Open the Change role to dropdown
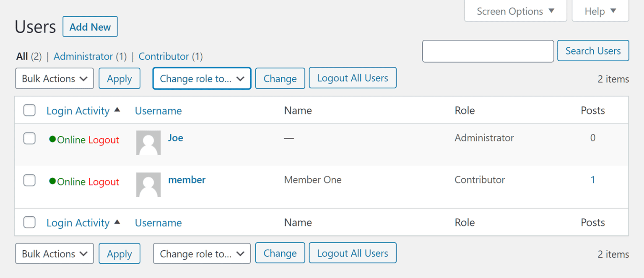The width and height of the screenshot is (644, 278). click(201, 78)
